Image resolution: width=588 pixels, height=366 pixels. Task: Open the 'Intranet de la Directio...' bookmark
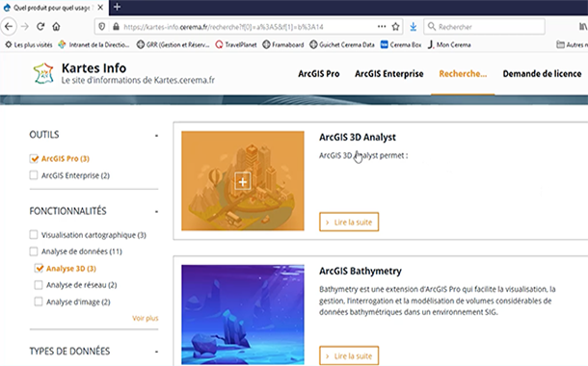click(94, 45)
